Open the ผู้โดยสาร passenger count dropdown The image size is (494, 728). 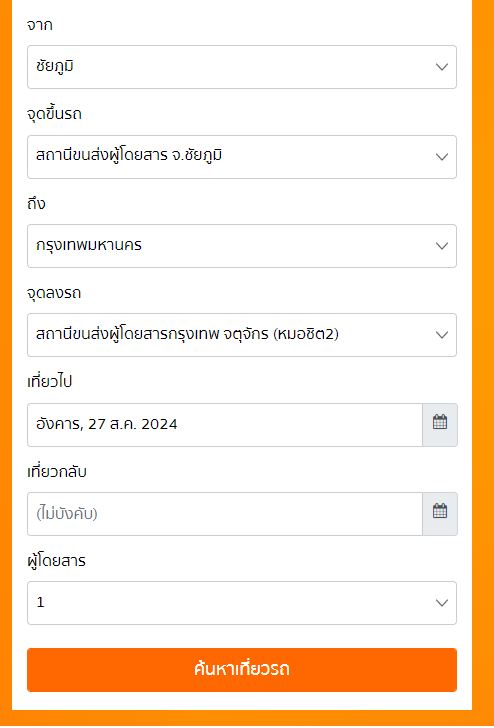point(242,603)
